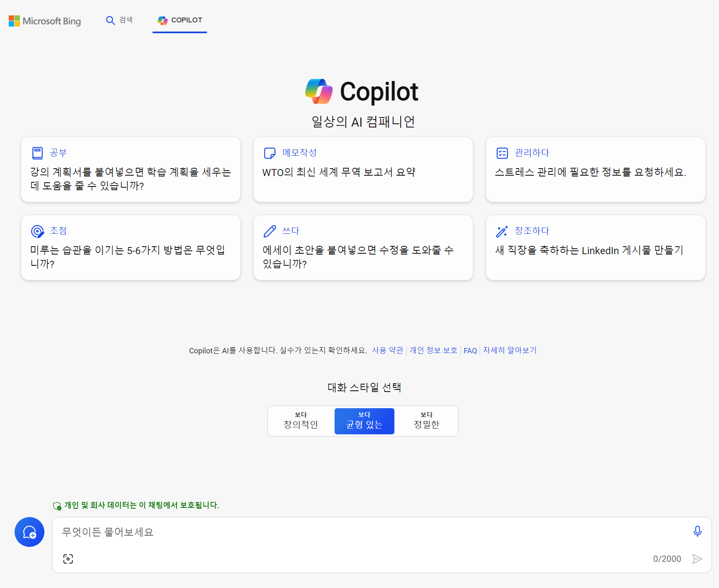Click the large Copilot logo
Viewport: 719px width, 588px height.
pyautogui.click(x=319, y=91)
